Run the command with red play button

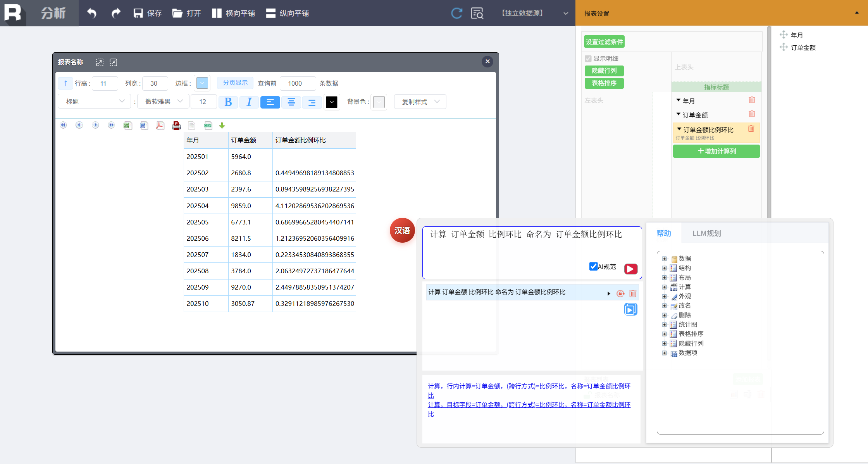tap(631, 269)
